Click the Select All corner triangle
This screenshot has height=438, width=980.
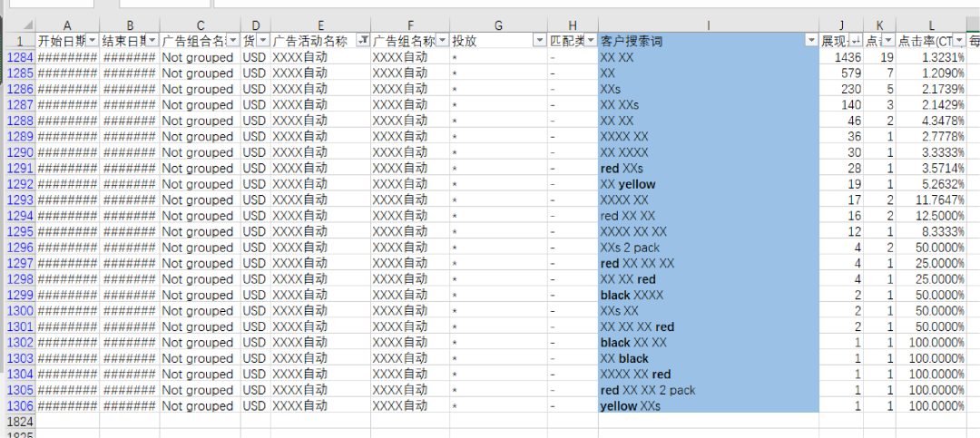pyautogui.click(x=18, y=24)
